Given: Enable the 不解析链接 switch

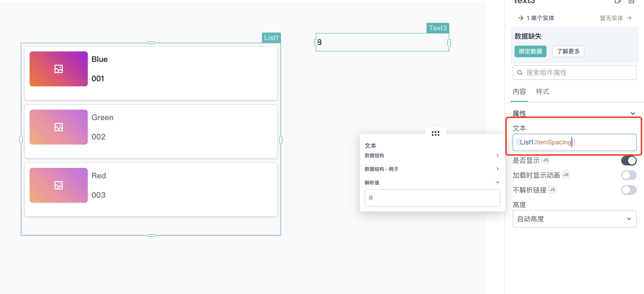Looking at the screenshot, I should pos(629,190).
